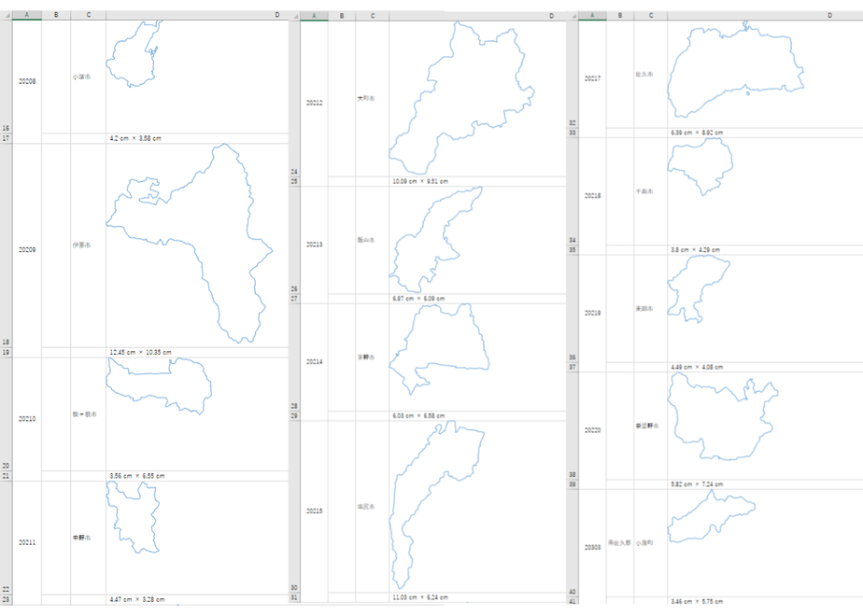Select the outline shape next to code 20215
The height and width of the screenshot is (616, 863).
coord(436,504)
